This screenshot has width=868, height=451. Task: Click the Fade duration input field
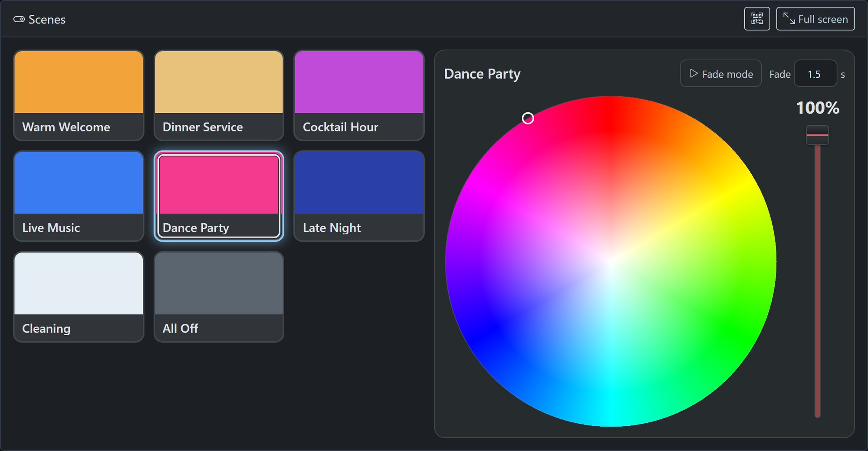pos(815,74)
